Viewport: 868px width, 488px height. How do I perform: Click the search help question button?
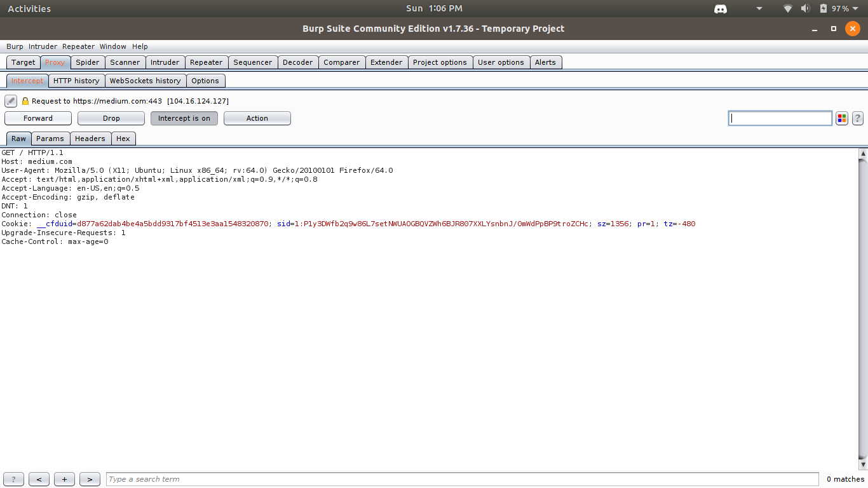point(13,479)
